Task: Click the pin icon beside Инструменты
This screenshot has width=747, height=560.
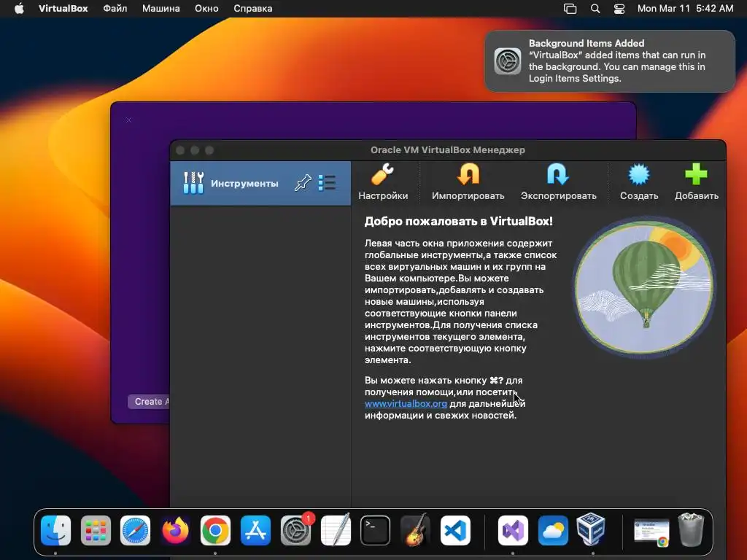Action: (303, 183)
